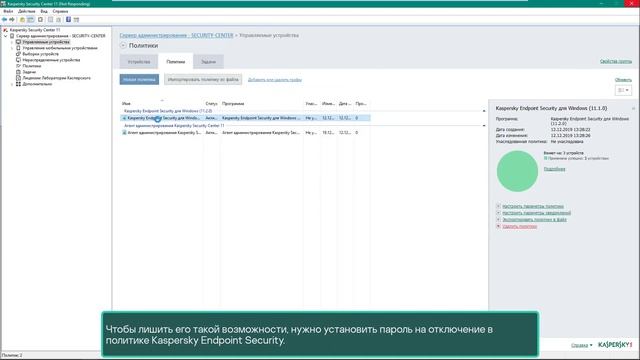Screen dimensions: 640x360
Task: Sort by the Программа column header
Action: click(x=233, y=104)
